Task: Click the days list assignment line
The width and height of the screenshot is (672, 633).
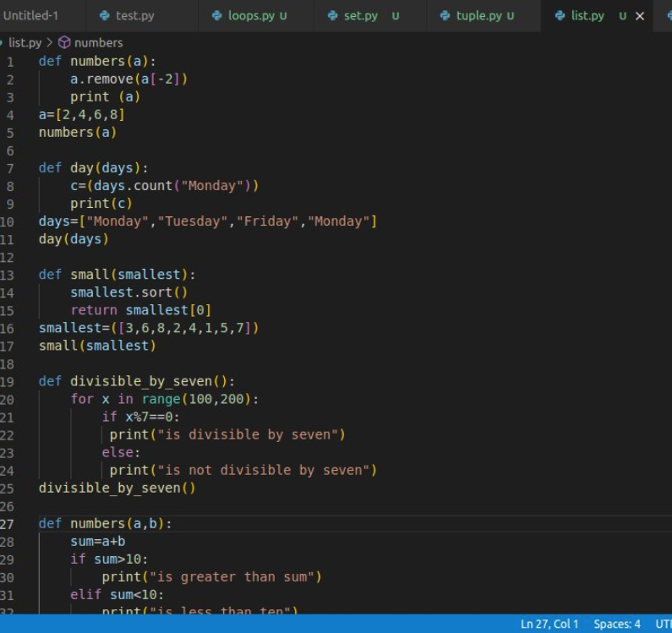Action: (207, 221)
